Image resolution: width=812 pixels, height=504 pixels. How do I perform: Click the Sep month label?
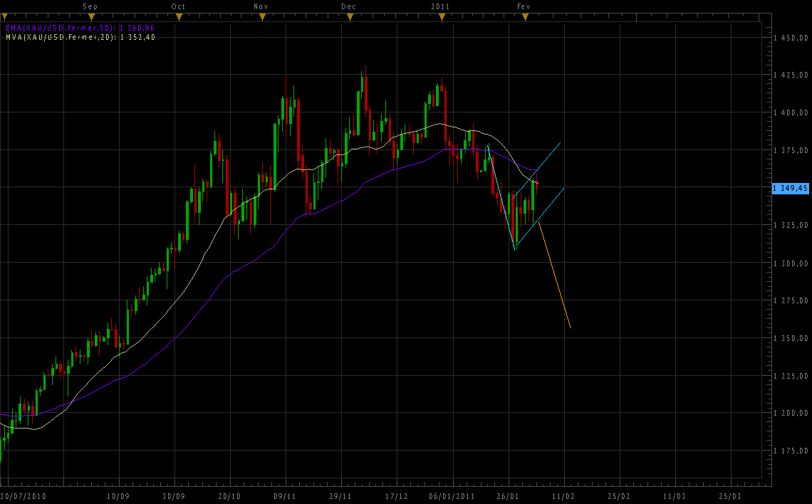coord(90,6)
